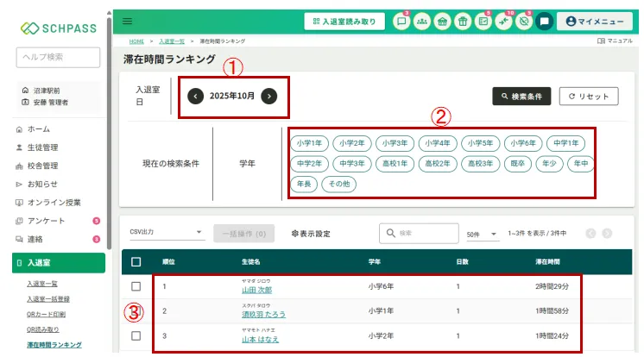Select 生徒管理 in the sidebar
Image resolution: width=644 pixels, height=357 pixels.
pyautogui.click(x=42, y=147)
